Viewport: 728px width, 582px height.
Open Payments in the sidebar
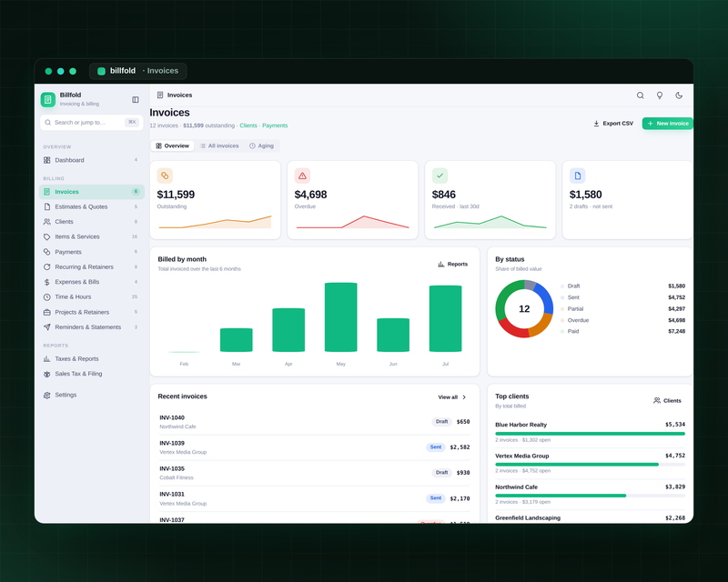(x=92, y=252)
